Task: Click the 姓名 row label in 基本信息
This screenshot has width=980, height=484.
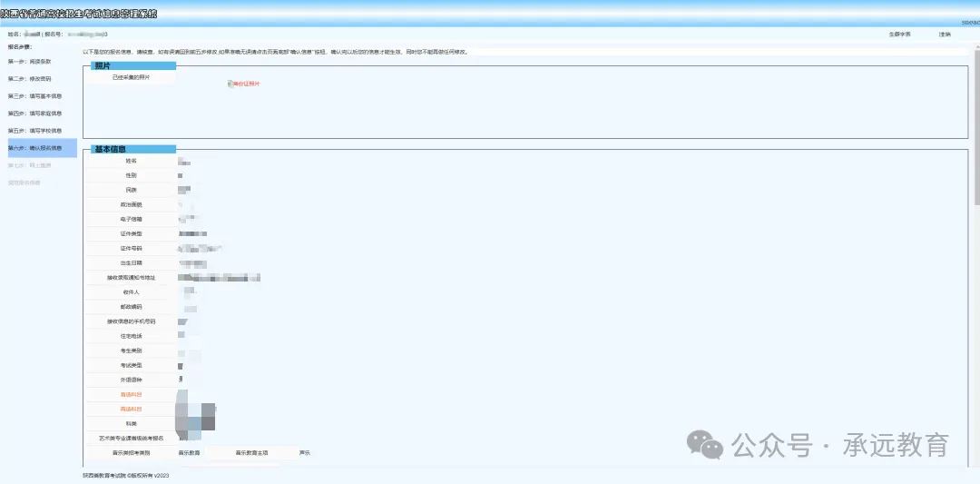Action: (131, 162)
